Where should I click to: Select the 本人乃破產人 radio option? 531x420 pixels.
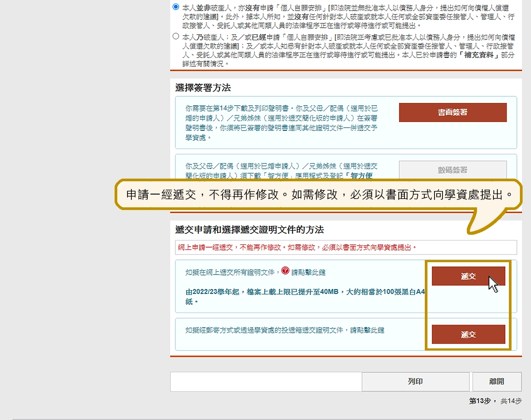[176, 36]
